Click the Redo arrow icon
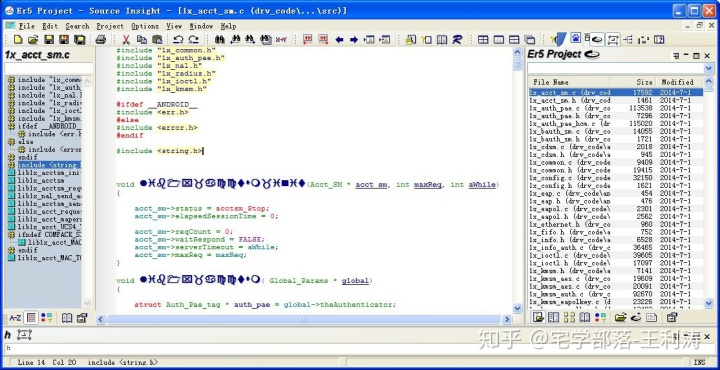Screen dimensions: 720x370 tap(193, 39)
